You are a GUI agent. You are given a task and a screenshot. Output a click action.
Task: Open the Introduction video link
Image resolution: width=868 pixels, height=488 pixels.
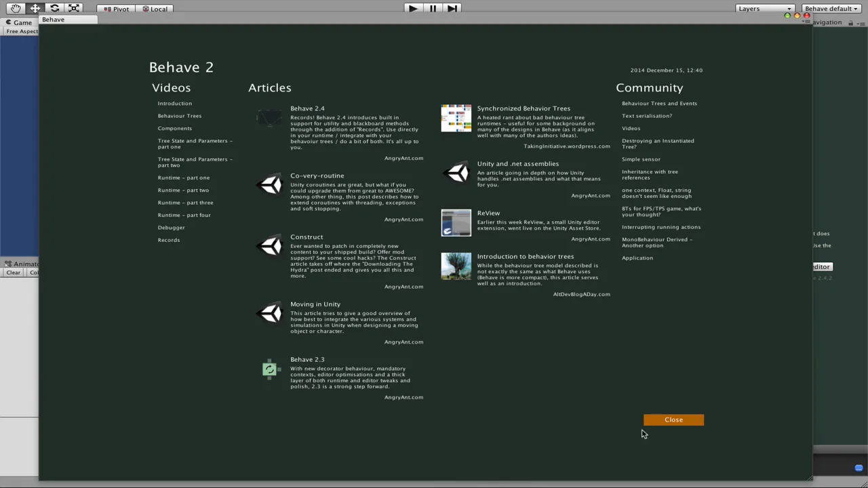175,104
